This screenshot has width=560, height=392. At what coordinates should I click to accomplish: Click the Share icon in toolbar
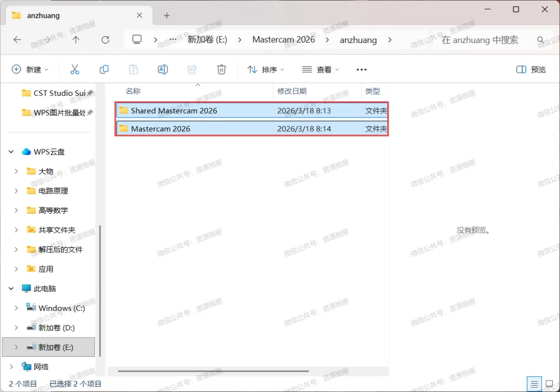[x=192, y=69]
